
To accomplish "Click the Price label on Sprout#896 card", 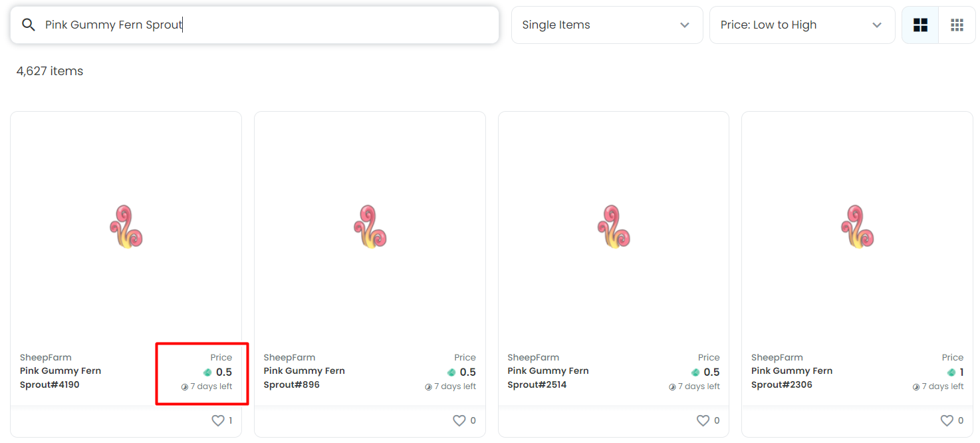I will coord(465,357).
